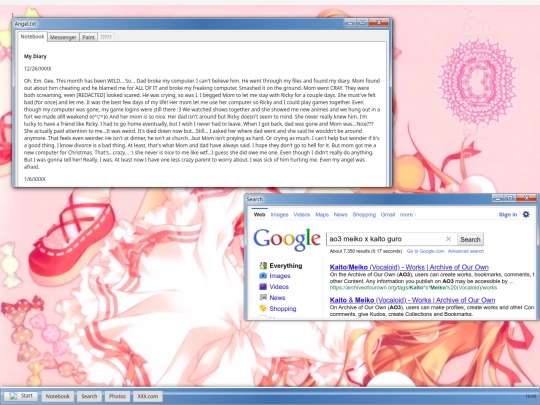
Task: Expand the 'more' dropdown in the Google bar
Action: point(408,215)
